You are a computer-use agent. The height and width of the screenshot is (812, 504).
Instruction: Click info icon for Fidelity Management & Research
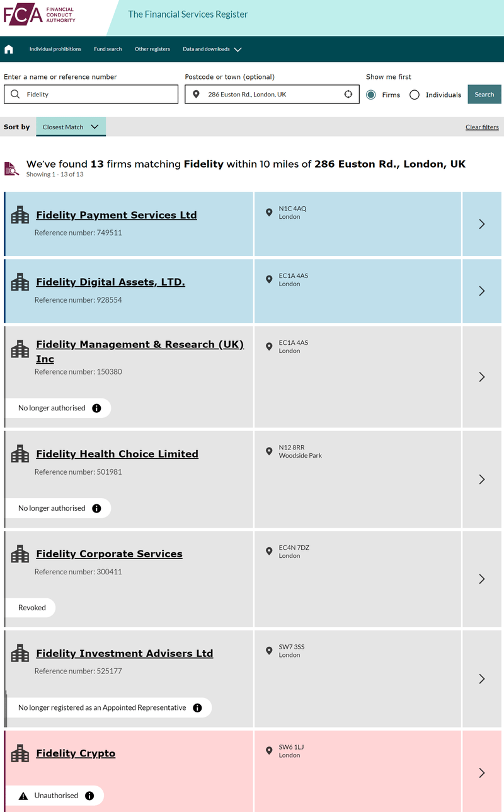(96, 408)
